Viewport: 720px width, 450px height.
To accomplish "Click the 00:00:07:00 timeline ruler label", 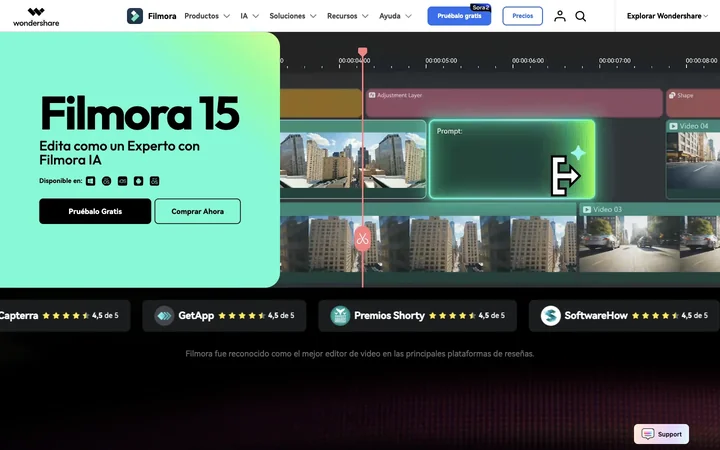I will tap(614, 61).
